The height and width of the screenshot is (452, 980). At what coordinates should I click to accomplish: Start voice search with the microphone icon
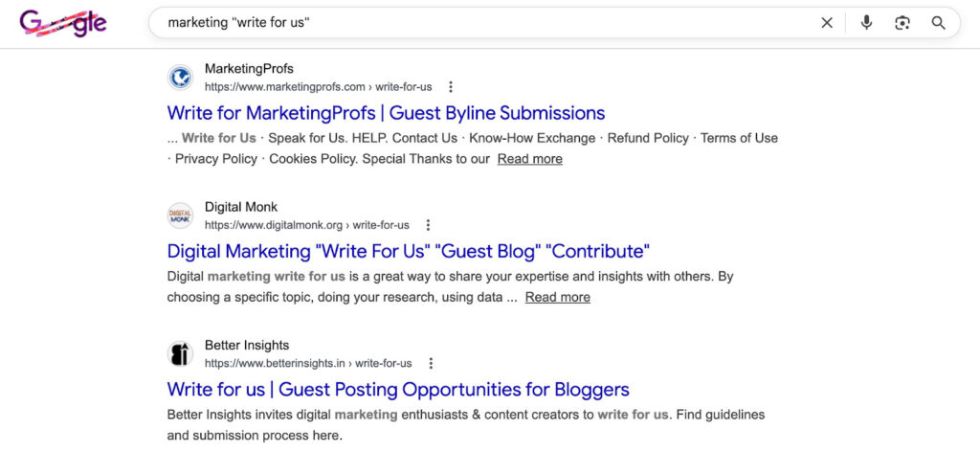click(x=866, y=23)
